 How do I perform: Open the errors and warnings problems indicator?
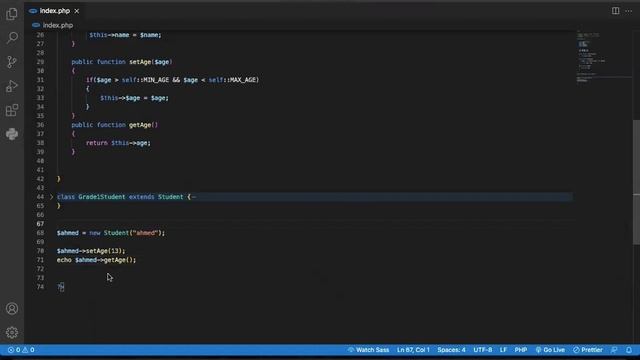[21, 350]
